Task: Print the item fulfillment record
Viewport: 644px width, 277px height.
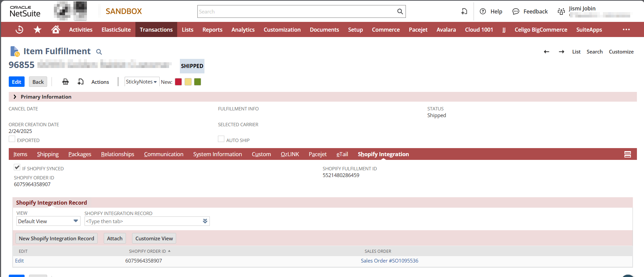Action: coord(65,82)
